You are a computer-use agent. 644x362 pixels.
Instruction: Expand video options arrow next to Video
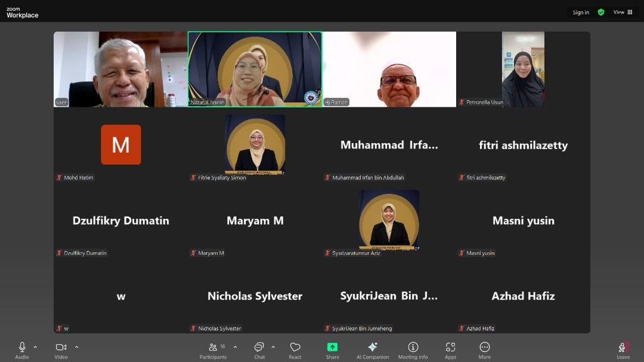point(76,346)
